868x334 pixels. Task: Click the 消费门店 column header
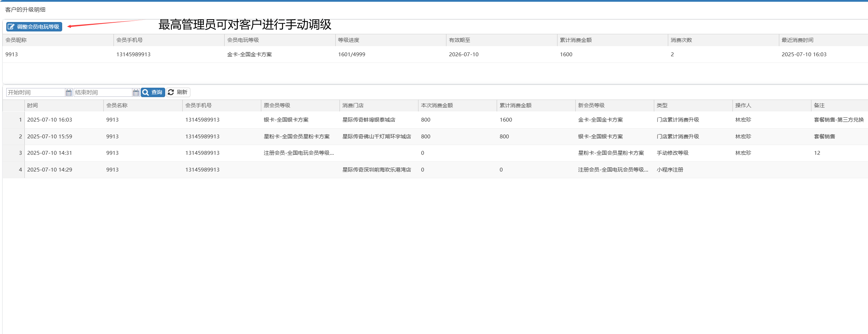point(353,106)
